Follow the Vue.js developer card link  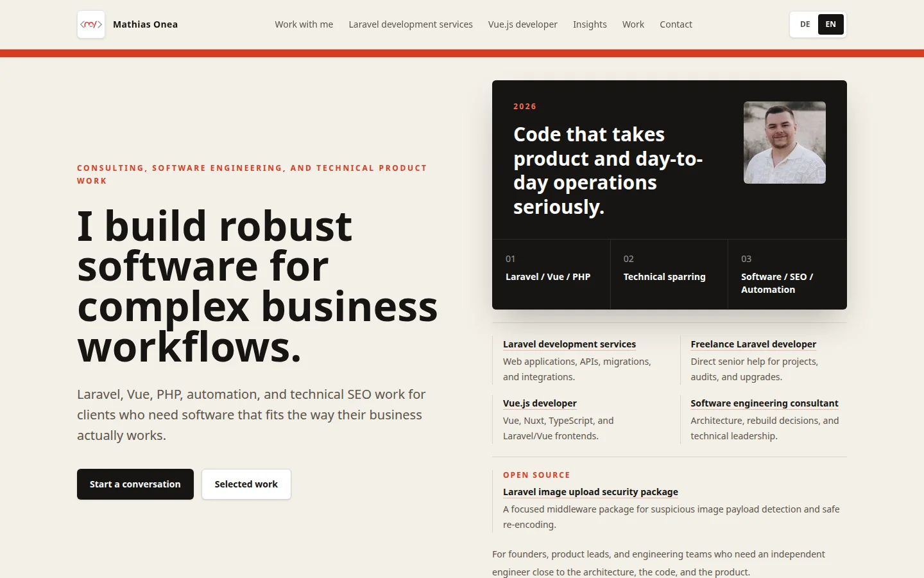[540, 403]
